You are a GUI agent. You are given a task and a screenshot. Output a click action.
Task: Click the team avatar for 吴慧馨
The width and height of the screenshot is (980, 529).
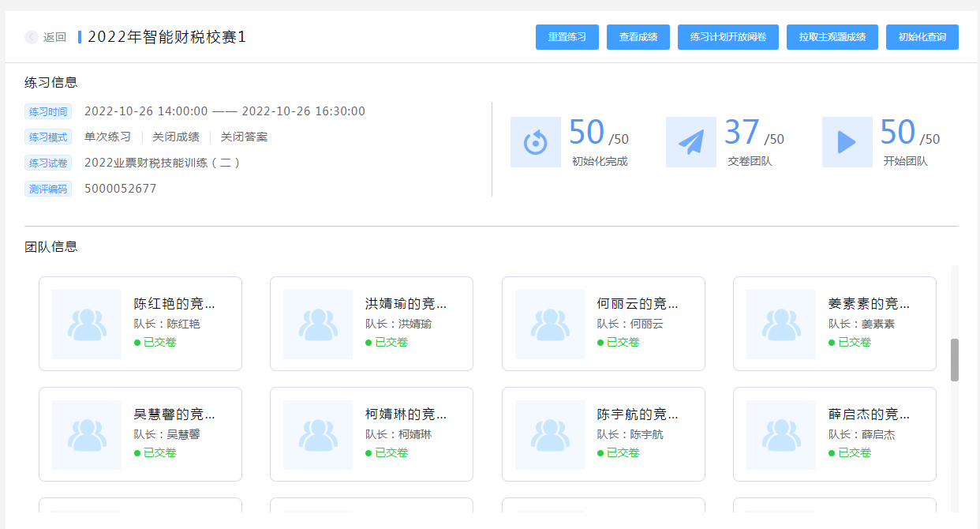(x=87, y=435)
